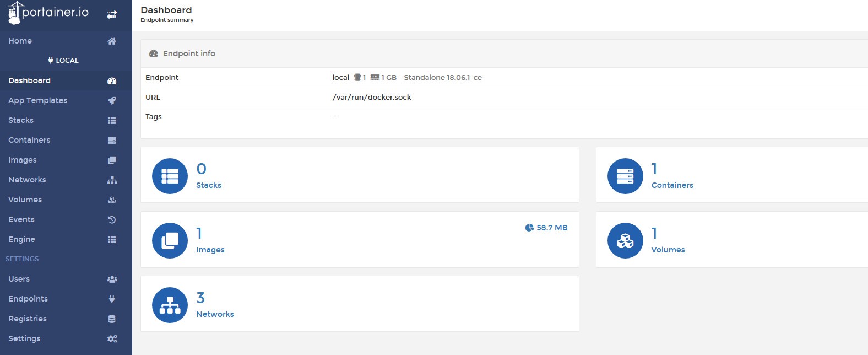Click the Networks sitemap icon in sidebar

pos(112,180)
